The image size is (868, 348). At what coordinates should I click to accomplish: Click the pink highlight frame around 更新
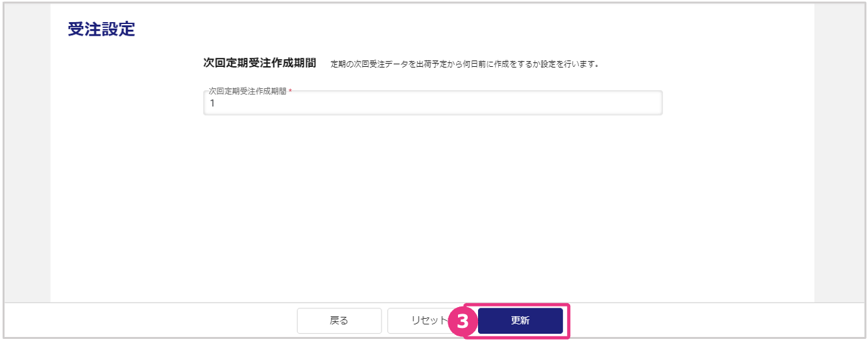(x=516, y=304)
